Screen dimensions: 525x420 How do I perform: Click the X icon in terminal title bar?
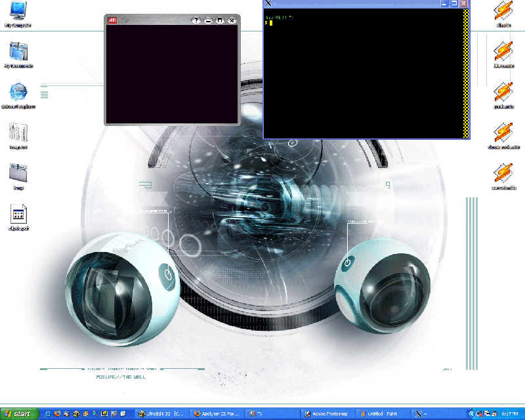point(268,4)
